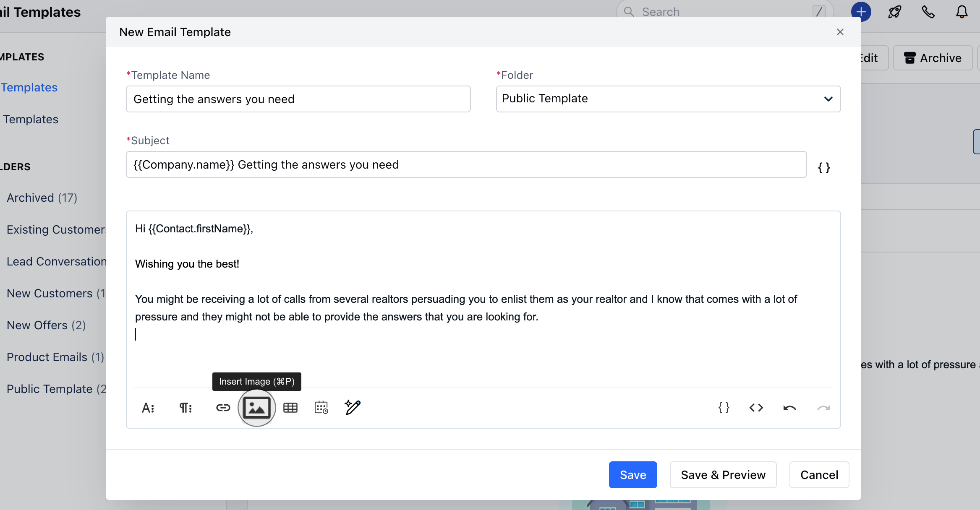Click the magic pen AI writing icon

(x=353, y=407)
